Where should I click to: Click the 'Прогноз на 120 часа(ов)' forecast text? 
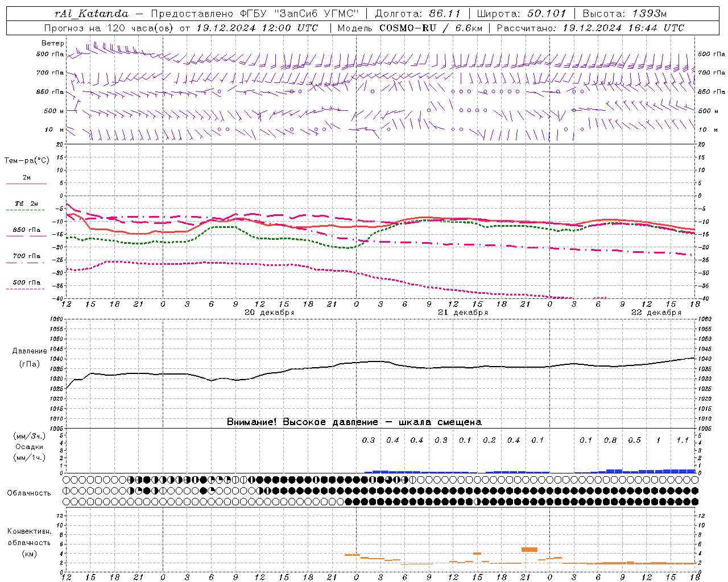tap(110, 28)
